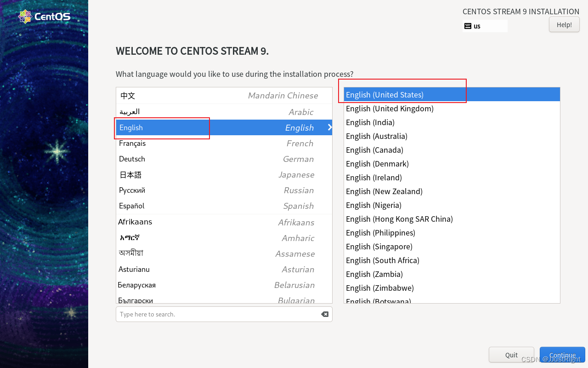Select Русский Russian language
Screen dimensions: 588x368
[x=224, y=190]
